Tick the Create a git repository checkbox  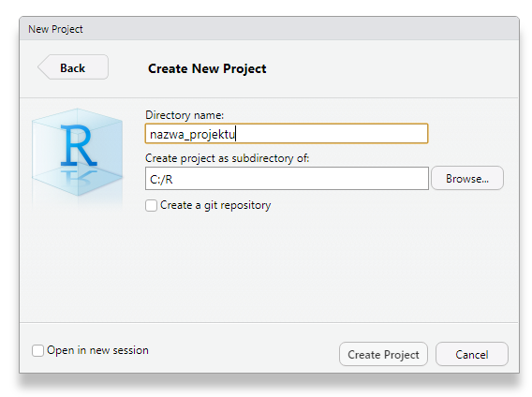click(151, 206)
